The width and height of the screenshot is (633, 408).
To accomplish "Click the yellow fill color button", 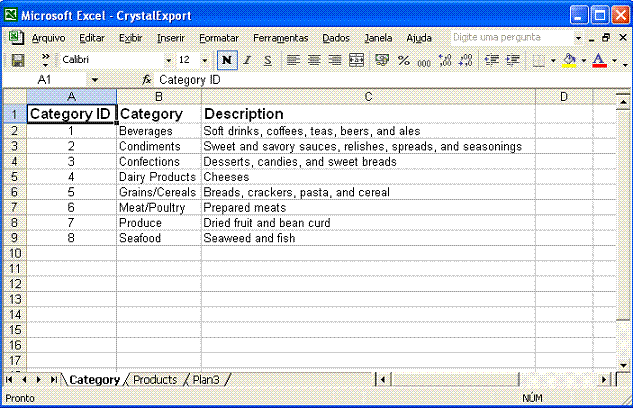I will pos(568,61).
